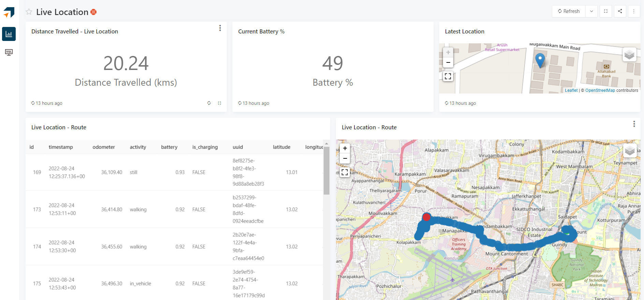
Task: Refresh the Distance Travelled widget
Action: tap(209, 103)
